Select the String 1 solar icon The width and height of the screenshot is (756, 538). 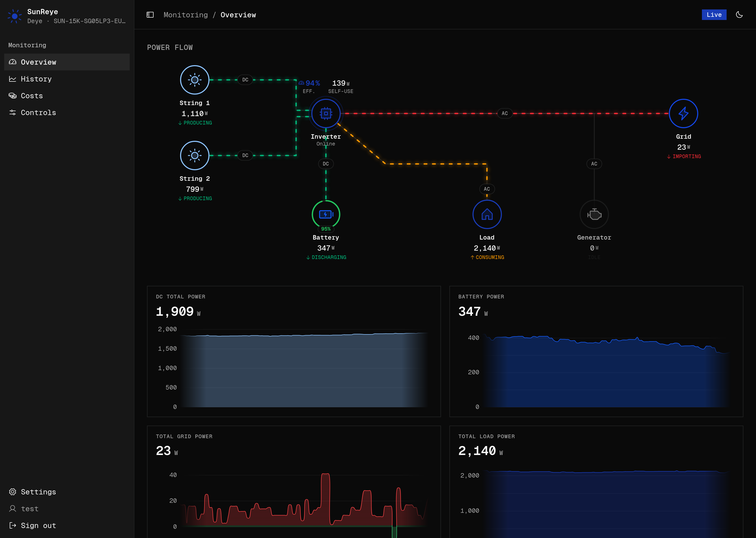(195, 80)
